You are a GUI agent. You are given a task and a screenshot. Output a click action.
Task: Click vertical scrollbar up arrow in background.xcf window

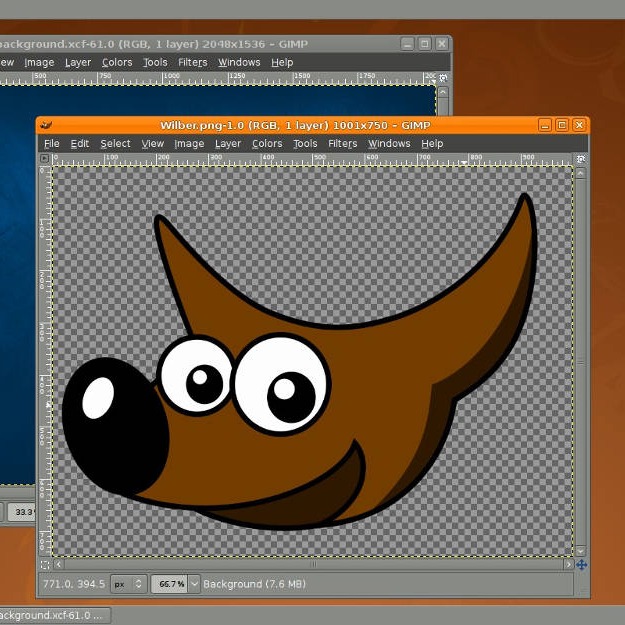443,92
